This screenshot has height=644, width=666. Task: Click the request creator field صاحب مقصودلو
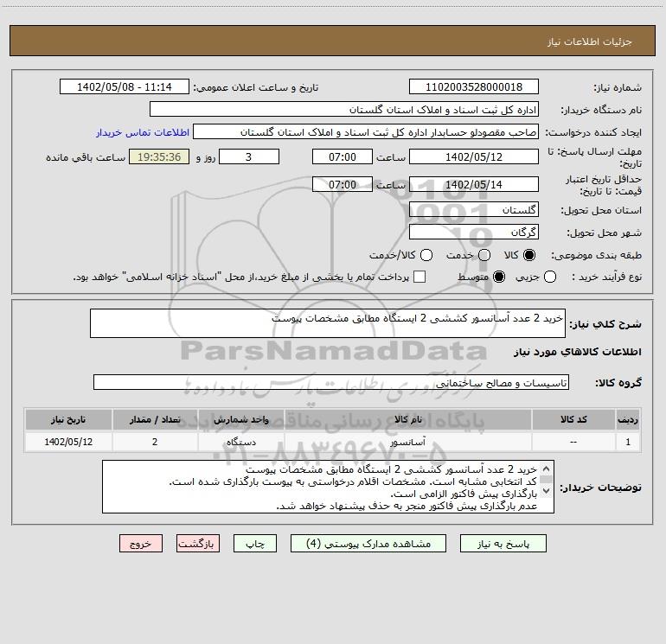366,132
